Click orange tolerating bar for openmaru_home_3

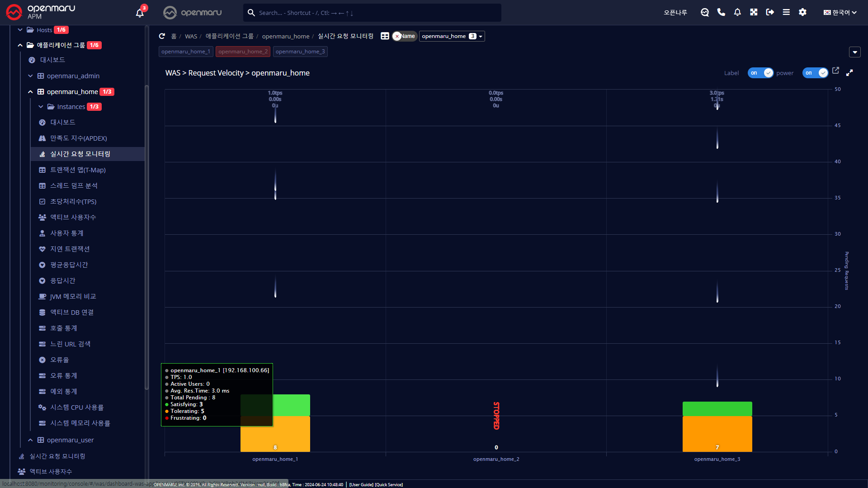pyautogui.click(x=717, y=432)
